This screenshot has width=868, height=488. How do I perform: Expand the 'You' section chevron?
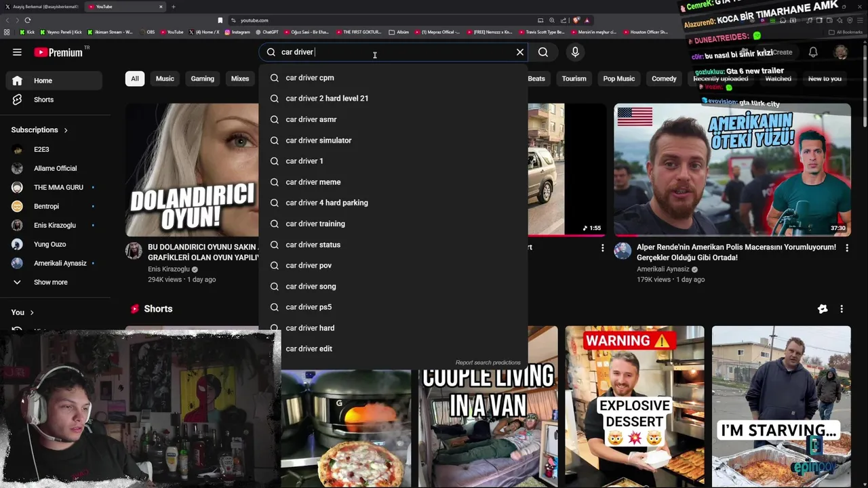coord(31,312)
